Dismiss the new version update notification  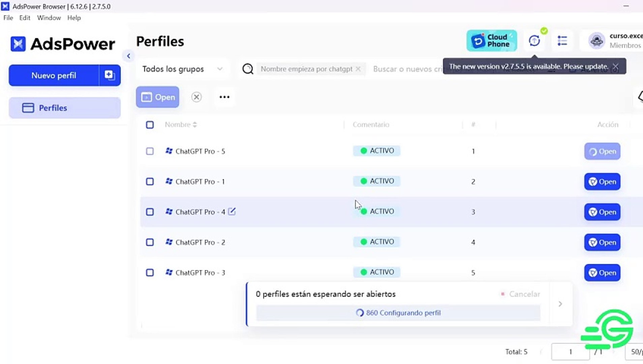pyautogui.click(x=615, y=66)
